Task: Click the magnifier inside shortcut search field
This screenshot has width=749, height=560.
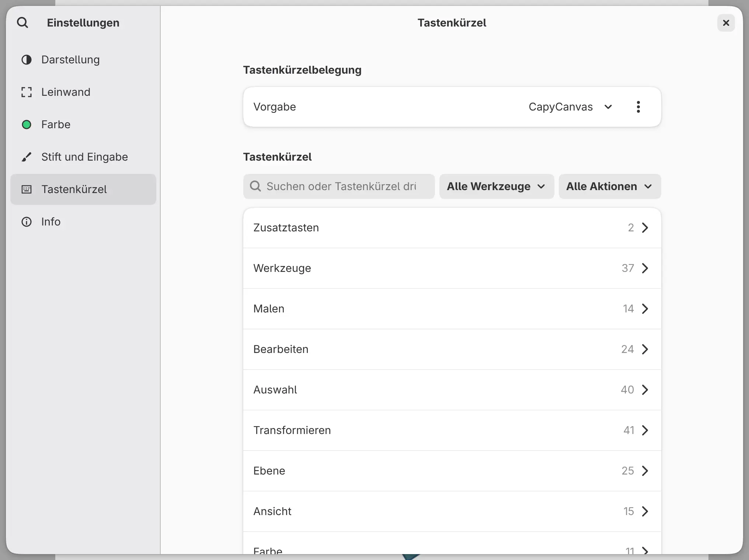Action: pyautogui.click(x=255, y=186)
